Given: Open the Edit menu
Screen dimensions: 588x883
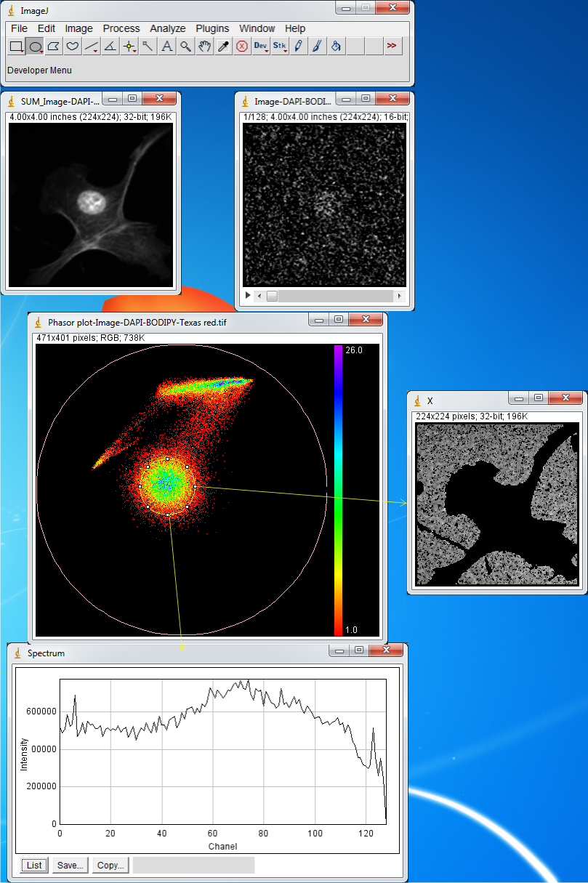Looking at the screenshot, I should click(x=47, y=28).
